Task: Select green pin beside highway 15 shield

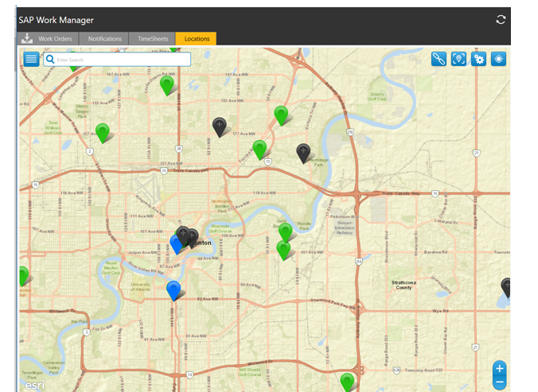Action: (259, 149)
